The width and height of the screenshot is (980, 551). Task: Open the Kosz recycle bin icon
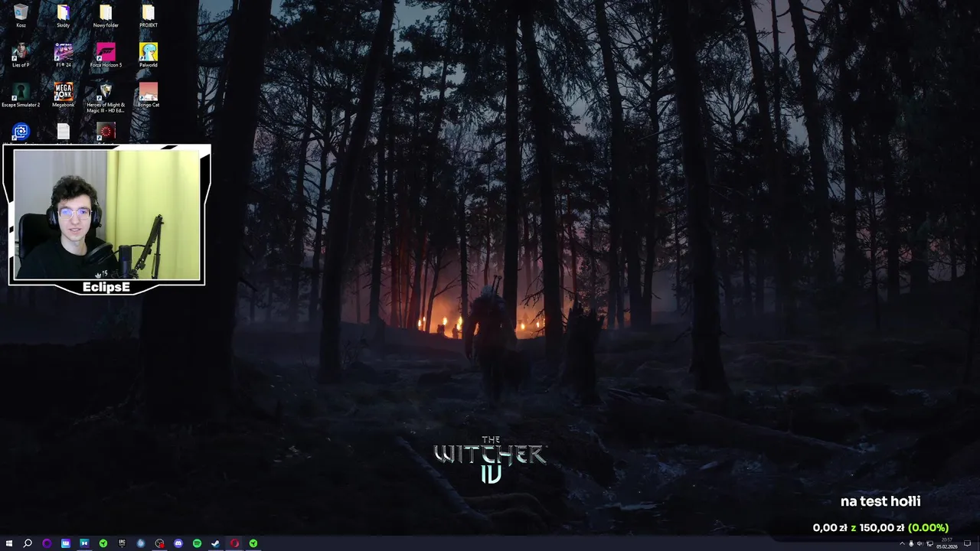(x=21, y=16)
